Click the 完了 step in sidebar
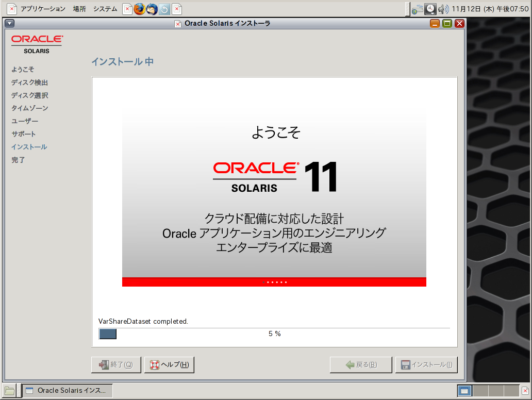Image resolution: width=532 pixels, height=400 pixels. 18,160
